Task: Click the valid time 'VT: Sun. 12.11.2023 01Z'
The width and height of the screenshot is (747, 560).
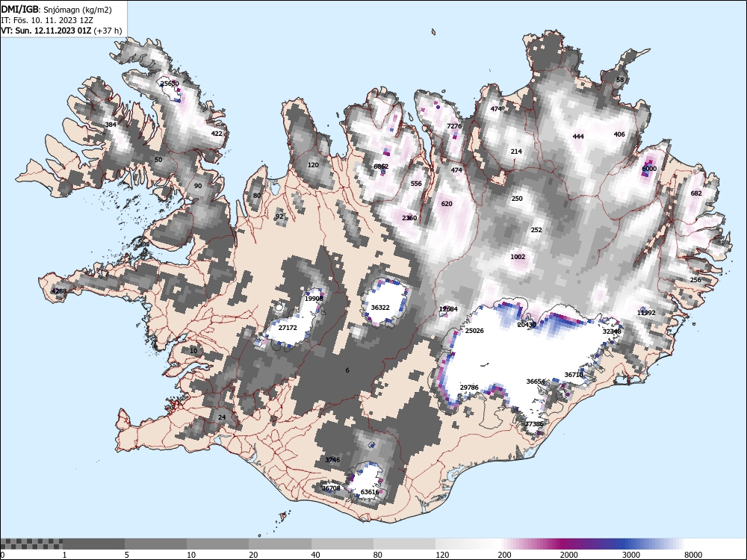Action: (46, 31)
